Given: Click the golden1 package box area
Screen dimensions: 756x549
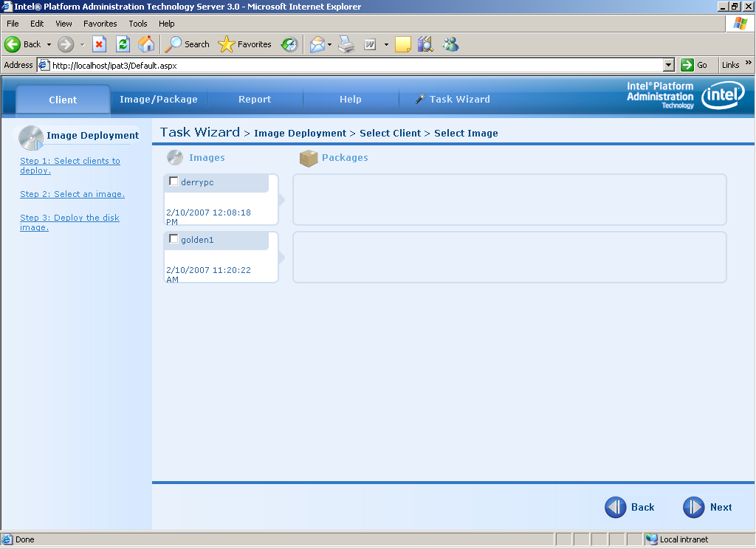Looking at the screenshot, I should tap(509, 257).
